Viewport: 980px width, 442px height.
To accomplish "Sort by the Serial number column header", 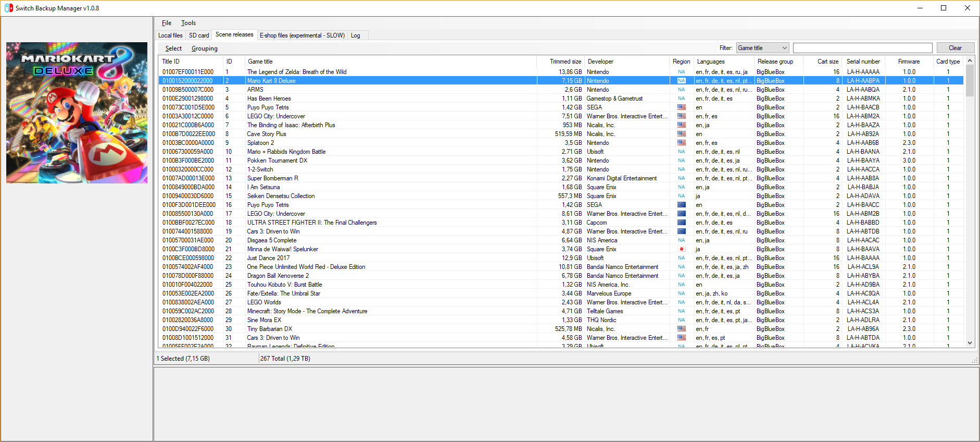I will (864, 62).
